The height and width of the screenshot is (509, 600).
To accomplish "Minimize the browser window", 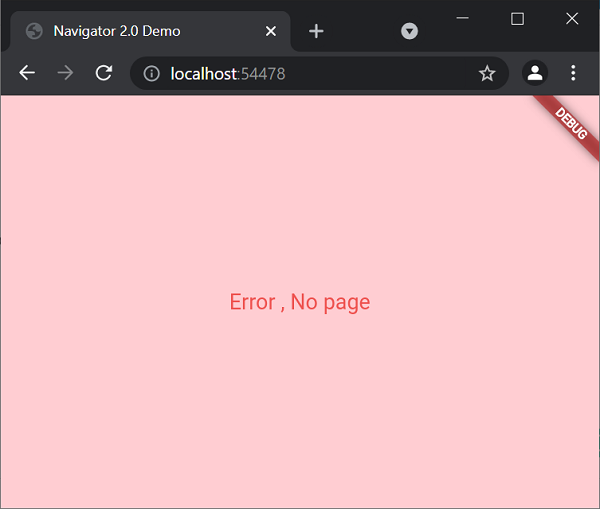I will (x=463, y=18).
